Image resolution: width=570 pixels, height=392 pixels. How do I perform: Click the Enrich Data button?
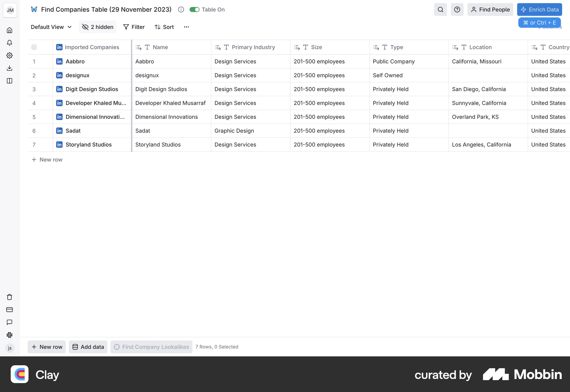[x=539, y=10]
